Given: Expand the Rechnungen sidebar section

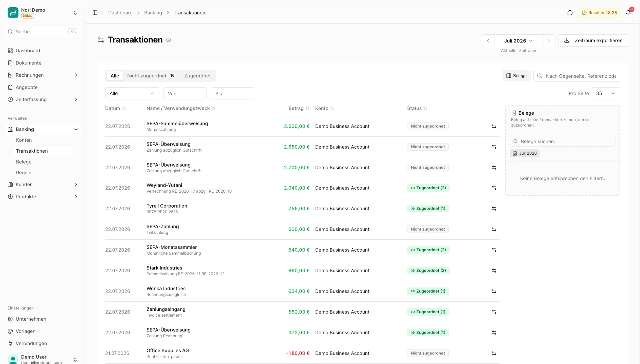Looking at the screenshot, I should [x=43, y=75].
